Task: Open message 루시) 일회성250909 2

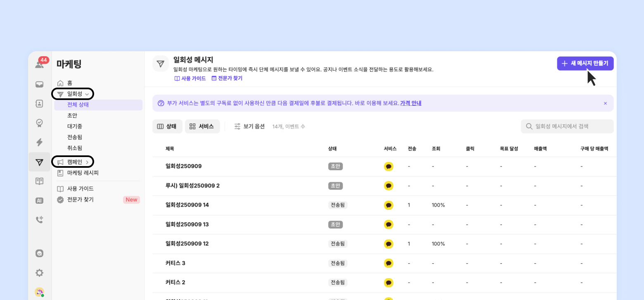Action: (x=192, y=186)
